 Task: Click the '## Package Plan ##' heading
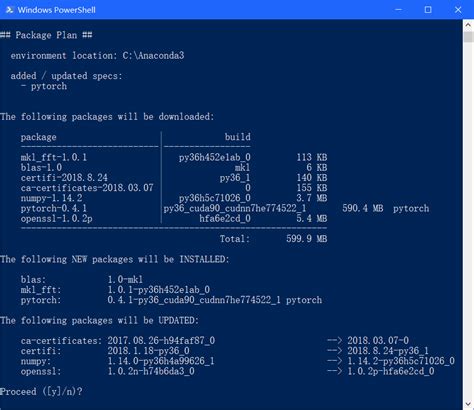46,35
